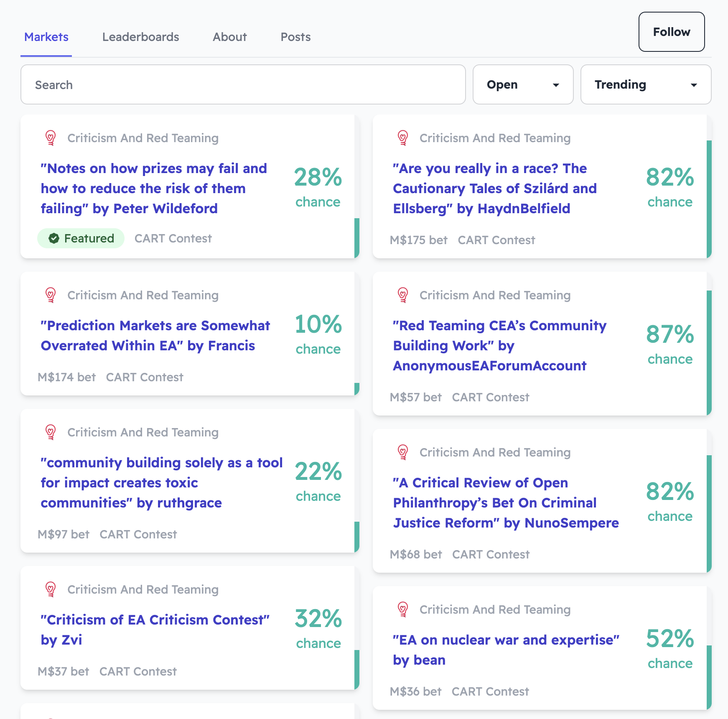Open "Criticism of EA Criticism Contest" by Zvi

pyautogui.click(x=155, y=630)
